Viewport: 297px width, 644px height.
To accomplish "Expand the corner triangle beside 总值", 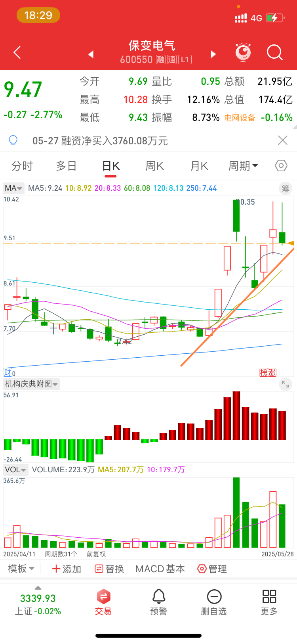I will 294,127.
